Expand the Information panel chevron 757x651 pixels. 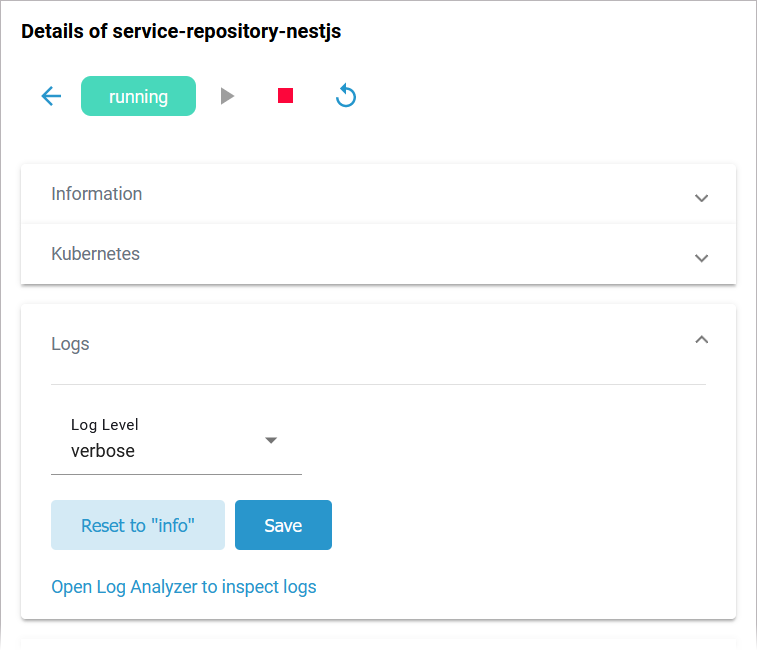(x=701, y=197)
